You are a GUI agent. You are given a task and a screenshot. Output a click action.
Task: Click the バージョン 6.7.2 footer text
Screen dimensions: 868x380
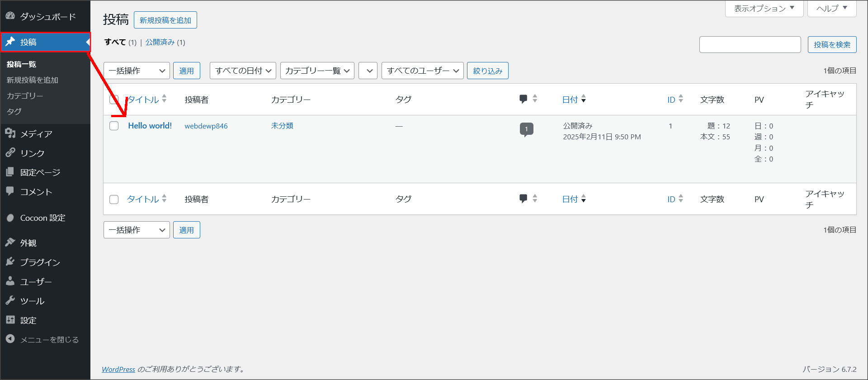830,369
